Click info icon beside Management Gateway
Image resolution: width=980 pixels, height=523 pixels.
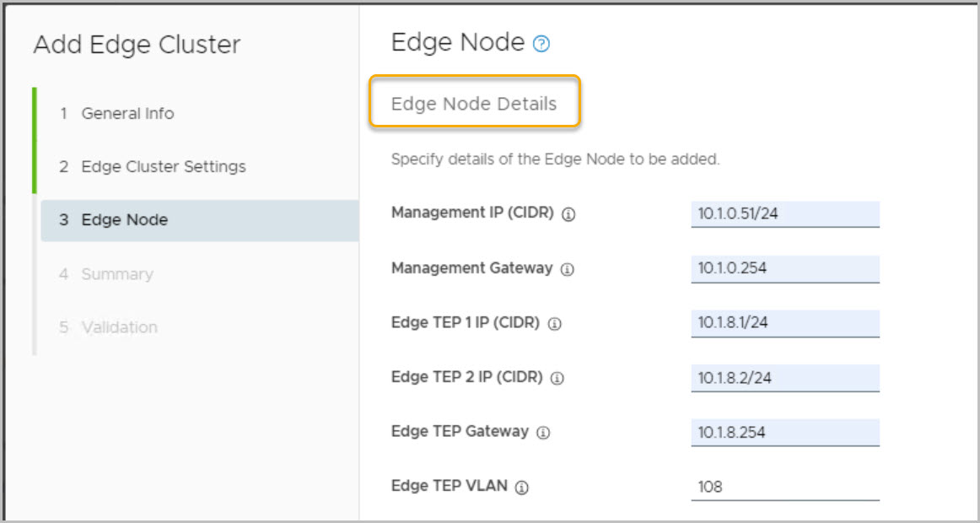(568, 269)
